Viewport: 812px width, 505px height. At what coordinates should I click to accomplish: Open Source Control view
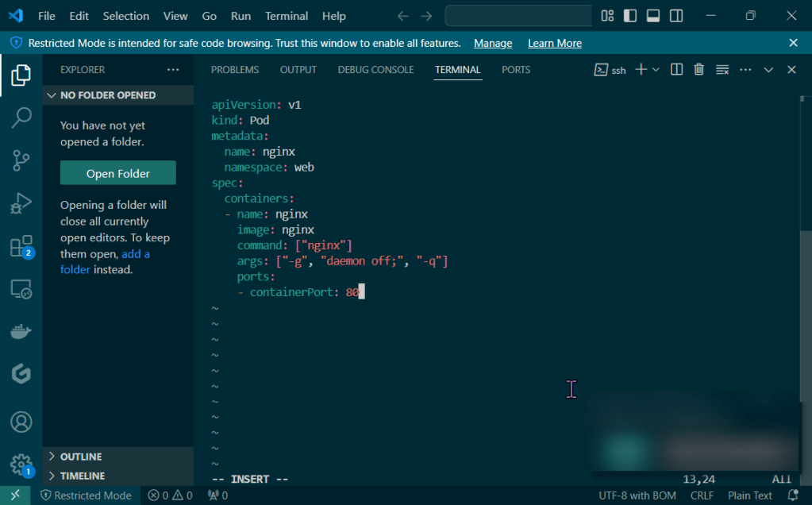pyautogui.click(x=21, y=160)
